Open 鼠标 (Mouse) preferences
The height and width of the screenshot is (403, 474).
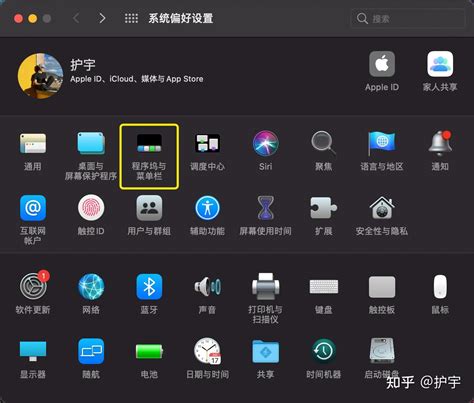440,287
